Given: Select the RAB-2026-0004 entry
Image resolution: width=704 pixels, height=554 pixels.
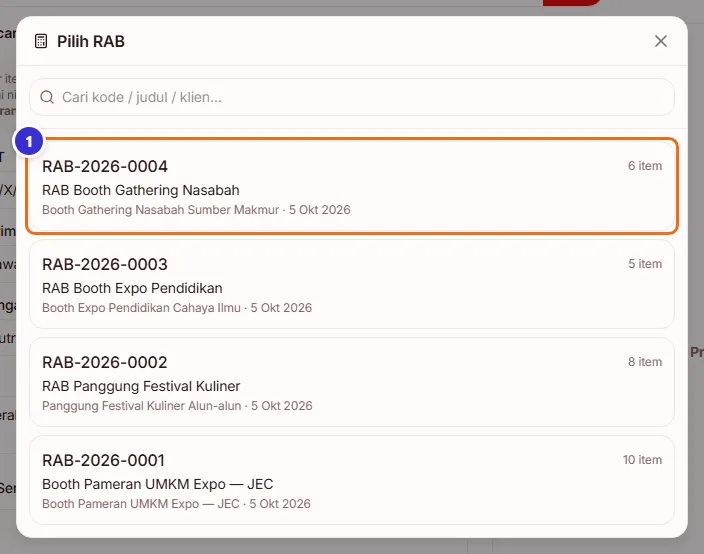Looking at the screenshot, I should coord(352,186).
